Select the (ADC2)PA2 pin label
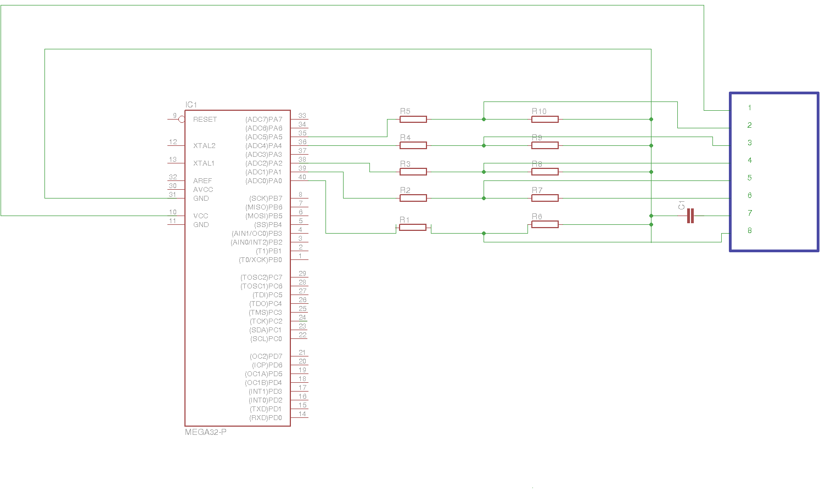820x504 pixels. click(263, 163)
